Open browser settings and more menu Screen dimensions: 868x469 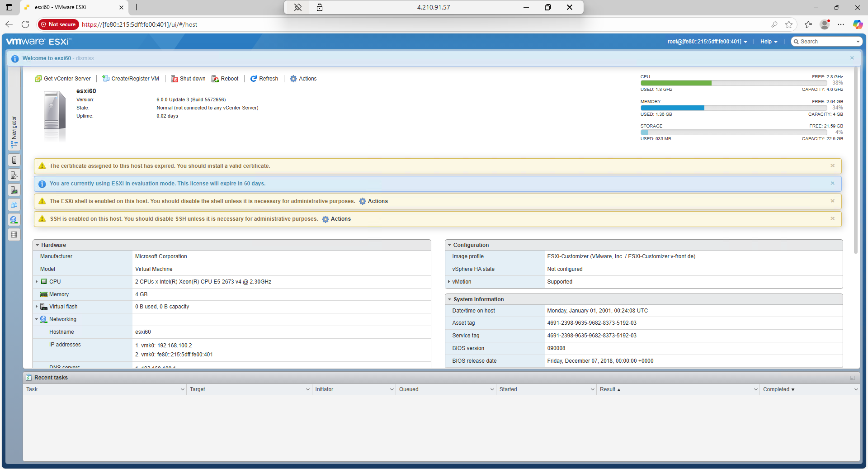click(841, 24)
